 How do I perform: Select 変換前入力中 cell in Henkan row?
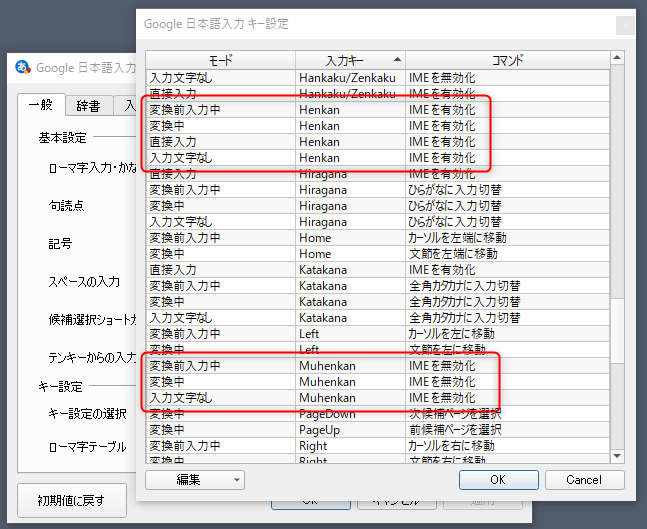tap(221, 110)
